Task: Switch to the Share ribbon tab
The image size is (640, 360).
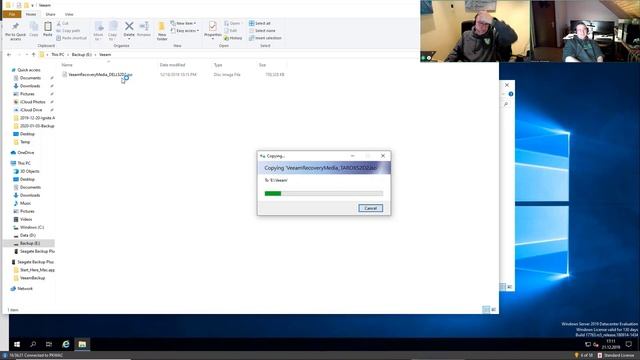Action: tap(51, 14)
